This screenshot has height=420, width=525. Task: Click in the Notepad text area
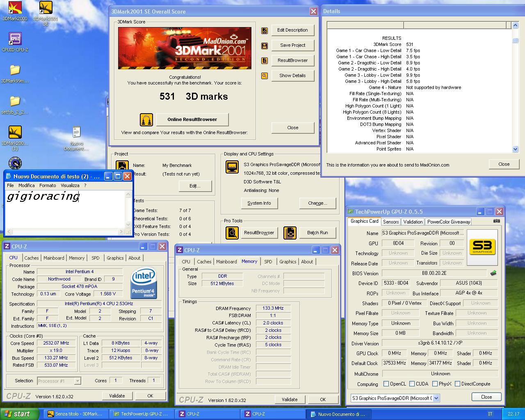[66, 209]
